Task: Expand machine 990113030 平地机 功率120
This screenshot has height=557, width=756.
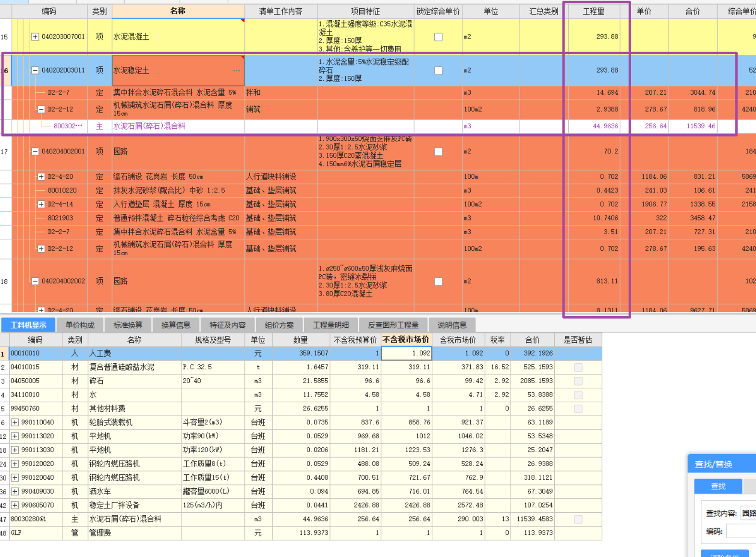Action: pyautogui.click(x=15, y=450)
